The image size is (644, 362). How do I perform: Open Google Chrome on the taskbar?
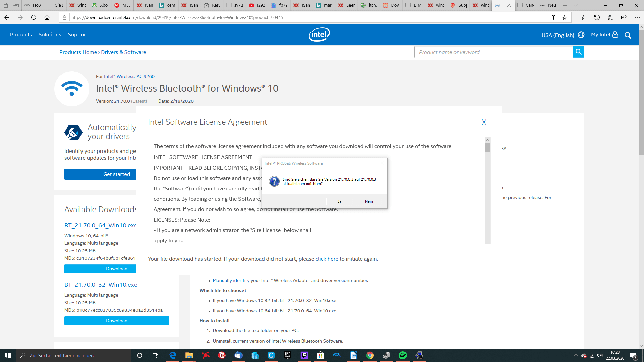(x=370, y=355)
